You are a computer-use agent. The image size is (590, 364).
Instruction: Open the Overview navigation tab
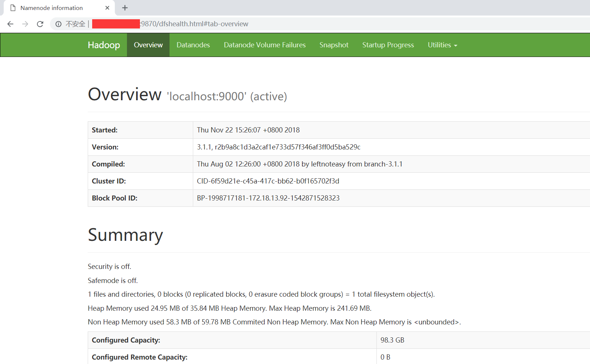click(148, 45)
